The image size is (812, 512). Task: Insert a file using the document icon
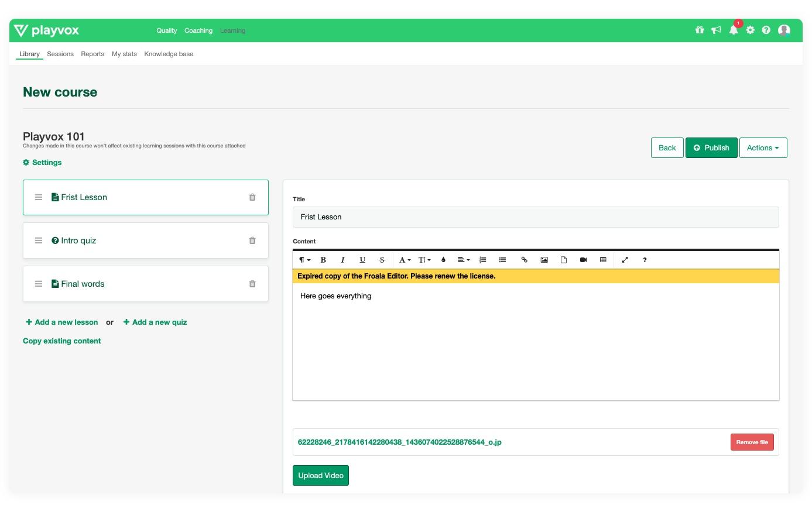pyautogui.click(x=564, y=260)
